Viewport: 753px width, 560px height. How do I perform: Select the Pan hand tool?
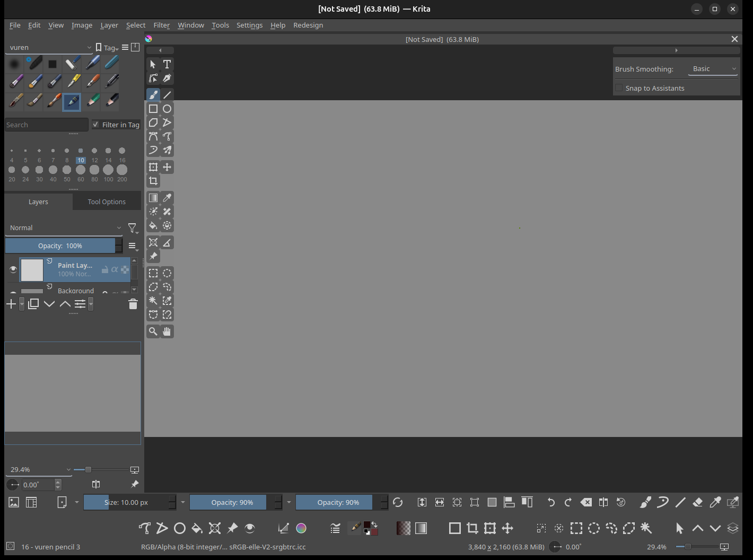[167, 331]
